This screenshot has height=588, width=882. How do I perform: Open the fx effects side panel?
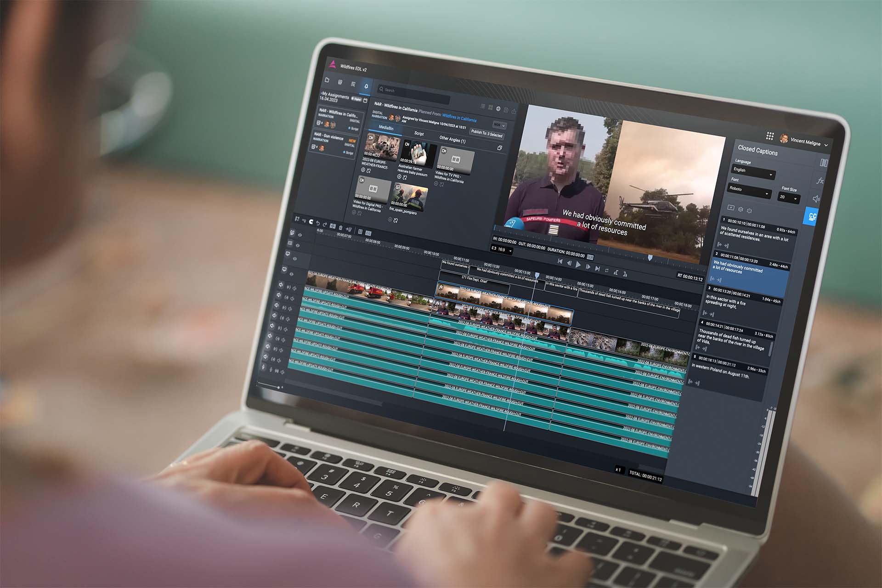point(820,181)
